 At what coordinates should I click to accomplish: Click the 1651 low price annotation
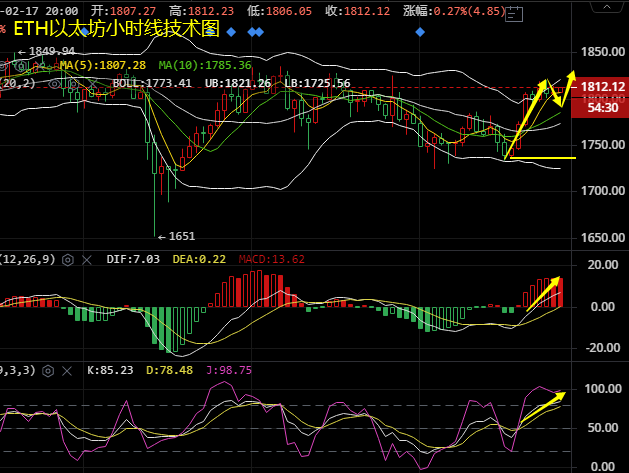click(177, 236)
